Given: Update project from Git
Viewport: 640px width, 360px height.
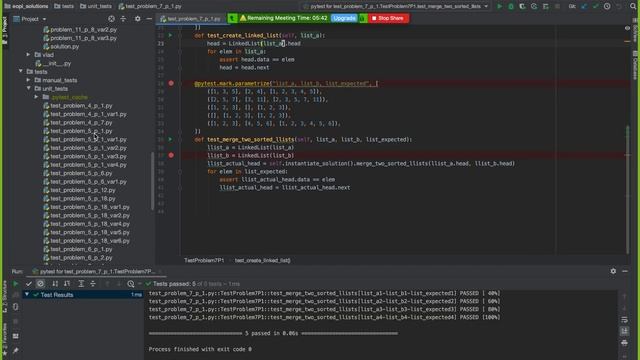Looking at the screenshot, I should (x=584, y=7).
